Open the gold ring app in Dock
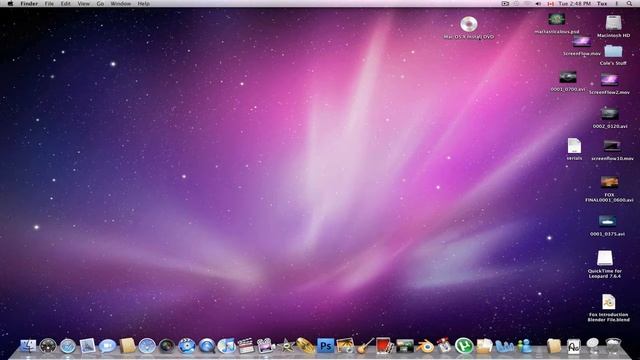The image size is (640, 360). pyautogui.click(x=305, y=346)
